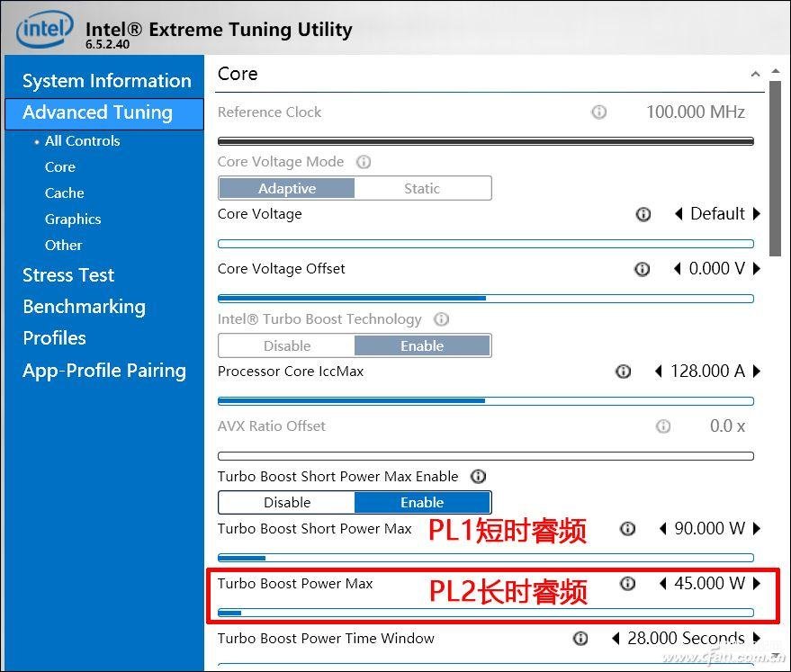Show info for Processor Core IccMax

[623, 372]
